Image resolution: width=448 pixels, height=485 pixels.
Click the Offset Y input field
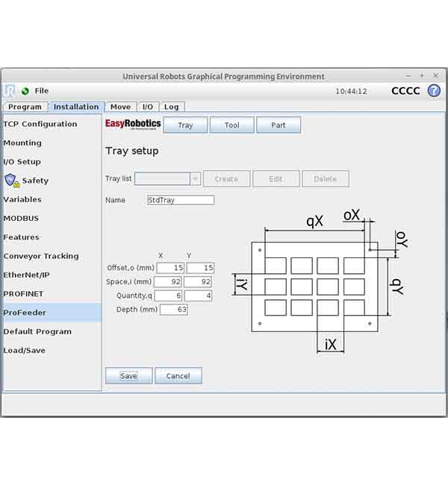point(200,268)
